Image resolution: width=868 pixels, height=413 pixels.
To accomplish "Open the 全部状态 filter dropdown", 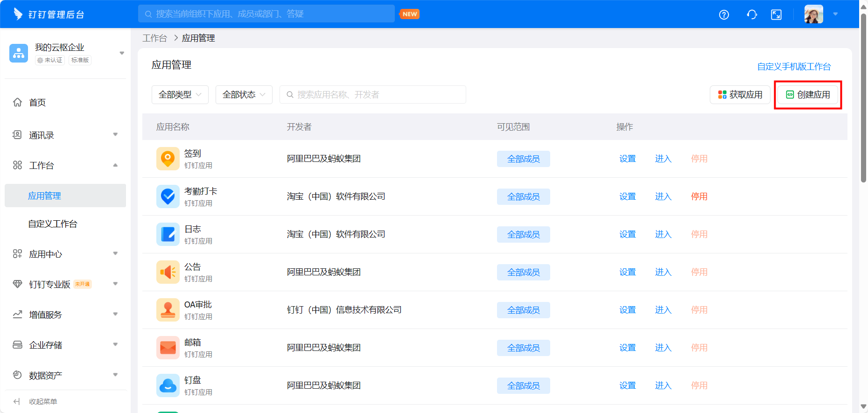I will coord(244,95).
